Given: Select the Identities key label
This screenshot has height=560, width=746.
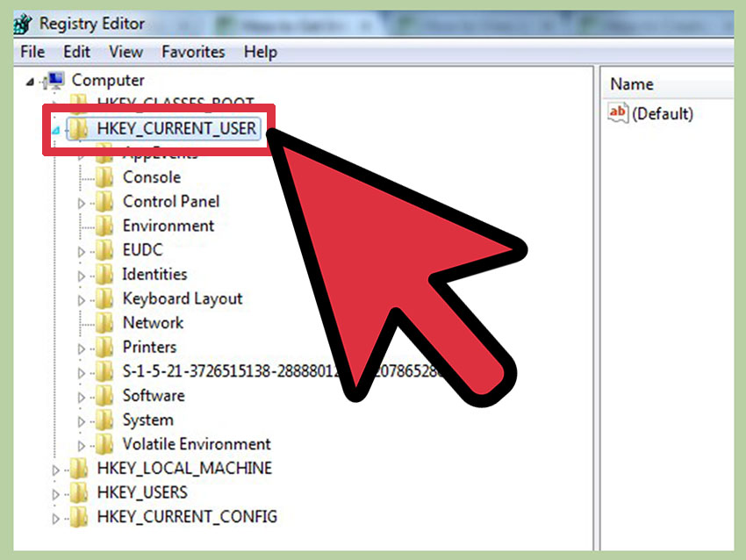Looking at the screenshot, I should tap(155, 274).
